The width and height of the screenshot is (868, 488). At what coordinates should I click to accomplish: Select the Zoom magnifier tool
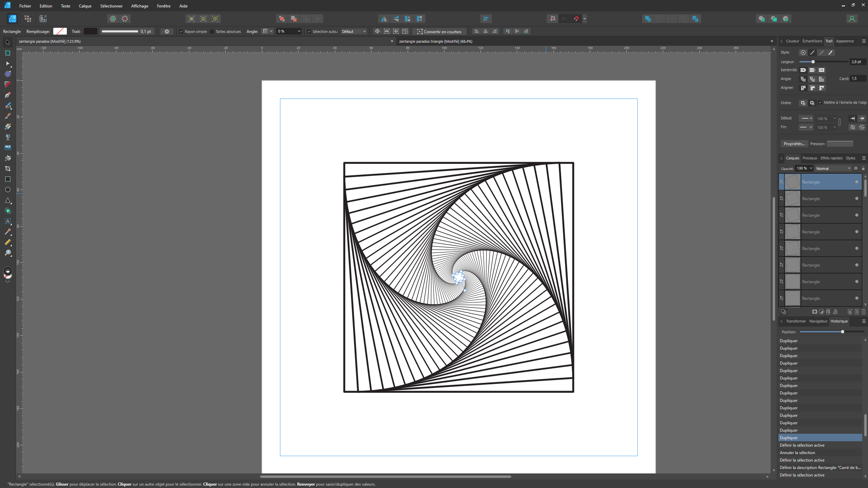coord(8,253)
